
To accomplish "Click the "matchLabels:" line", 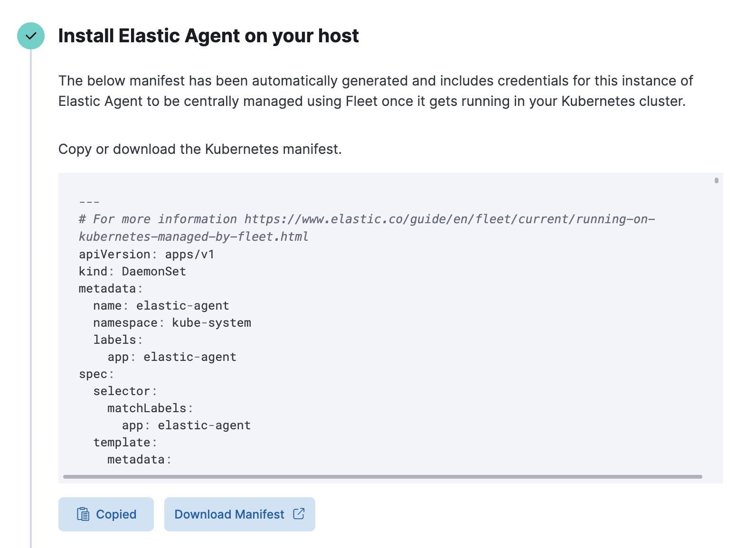I will pyautogui.click(x=150, y=408).
